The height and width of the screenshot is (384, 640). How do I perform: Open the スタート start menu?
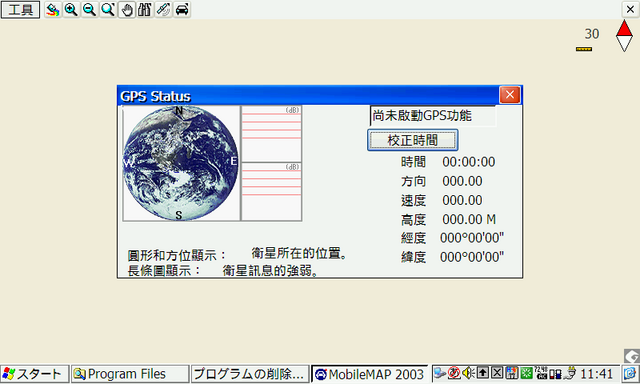pos(34,374)
